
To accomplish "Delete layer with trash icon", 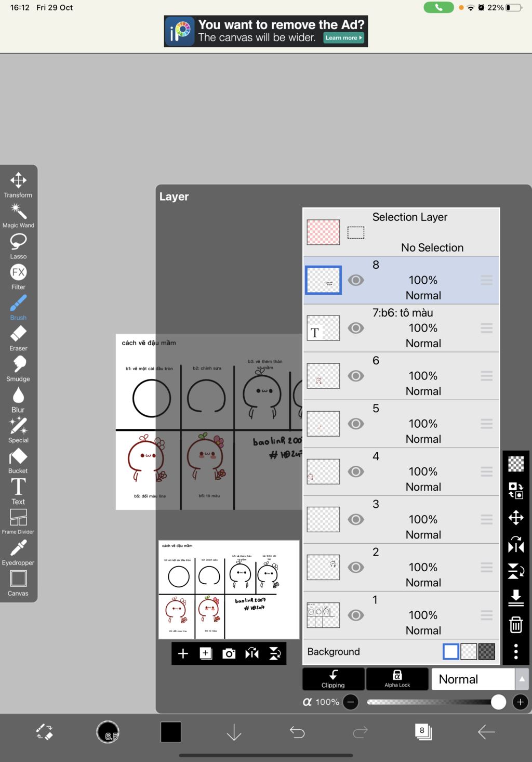I will point(516,624).
